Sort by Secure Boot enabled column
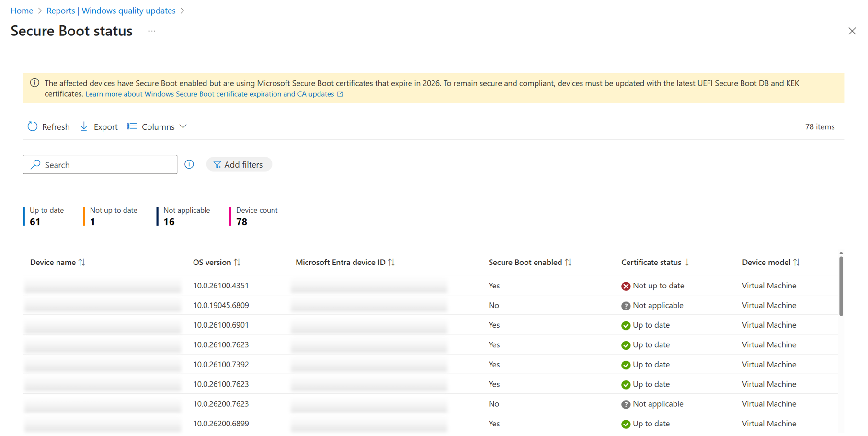This screenshot has width=868, height=436. (568, 262)
